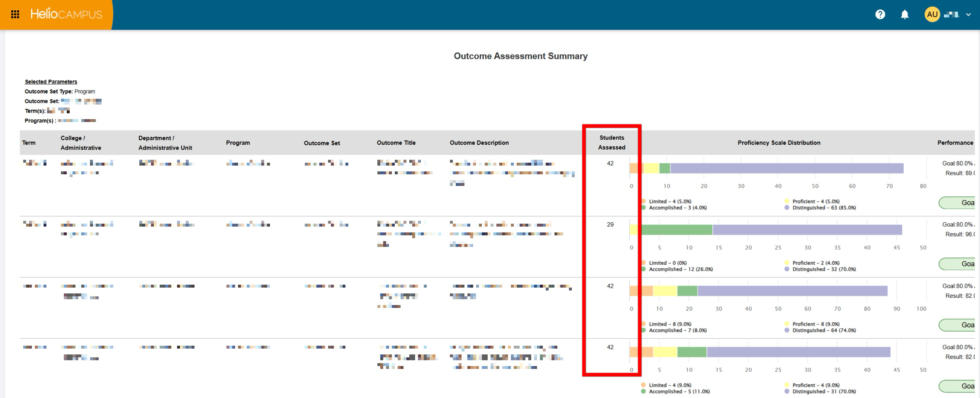Click the Selected Parameters link
The height and width of the screenshot is (398, 980).
pos(51,82)
